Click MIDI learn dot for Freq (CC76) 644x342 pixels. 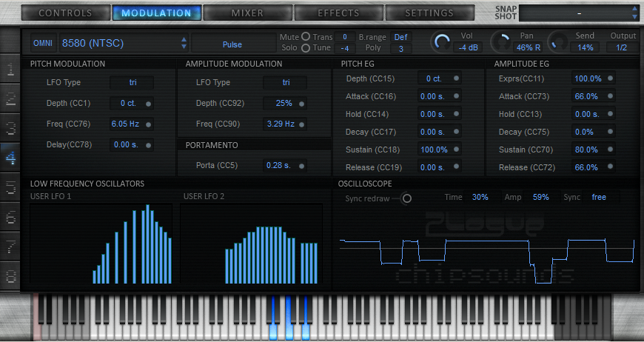point(148,124)
